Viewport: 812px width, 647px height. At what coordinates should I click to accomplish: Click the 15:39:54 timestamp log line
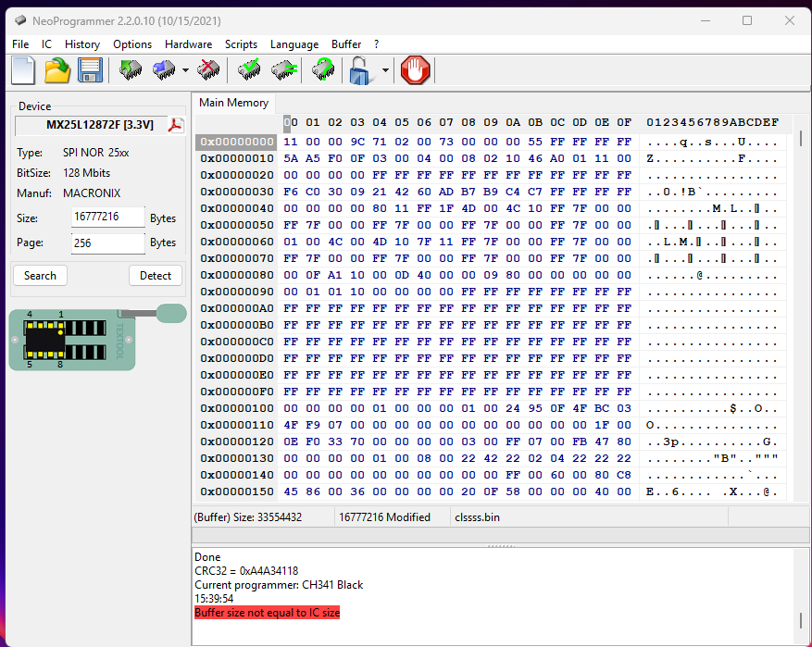click(x=214, y=599)
